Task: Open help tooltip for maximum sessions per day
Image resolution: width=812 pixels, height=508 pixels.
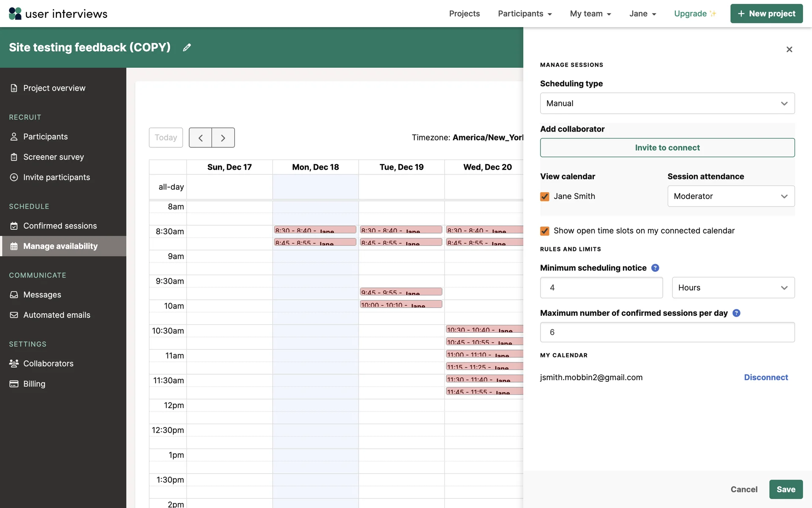Action: (736, 313)
